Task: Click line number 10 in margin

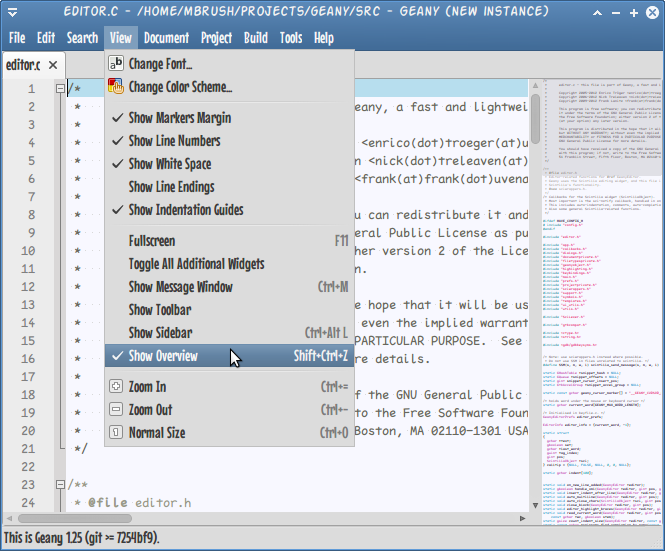Action: (28, 251)
